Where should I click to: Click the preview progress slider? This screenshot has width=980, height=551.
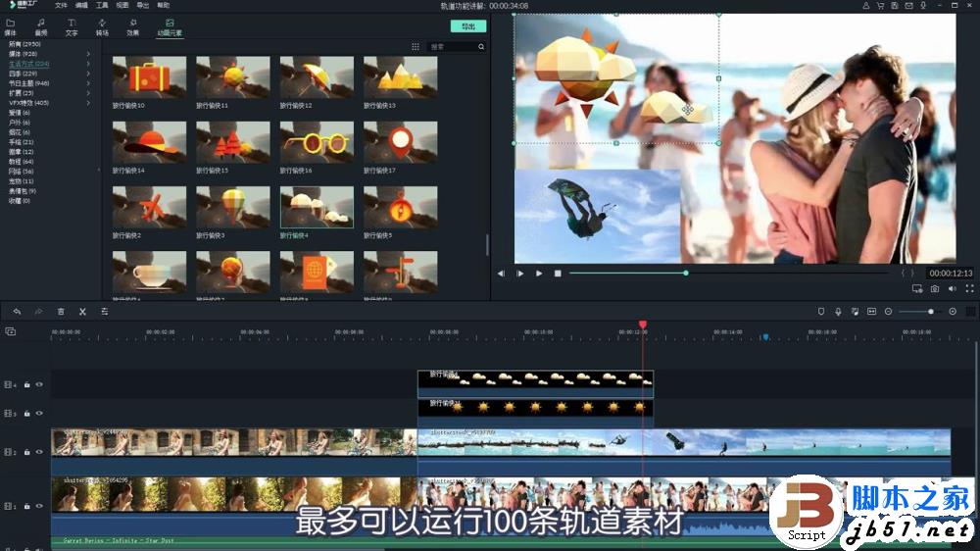pyautogui.click(x=728, y=274)
